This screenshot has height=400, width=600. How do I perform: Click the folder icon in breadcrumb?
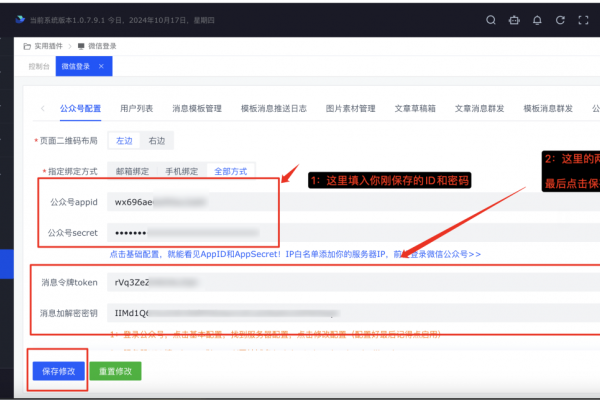click(x=27, y=46)
